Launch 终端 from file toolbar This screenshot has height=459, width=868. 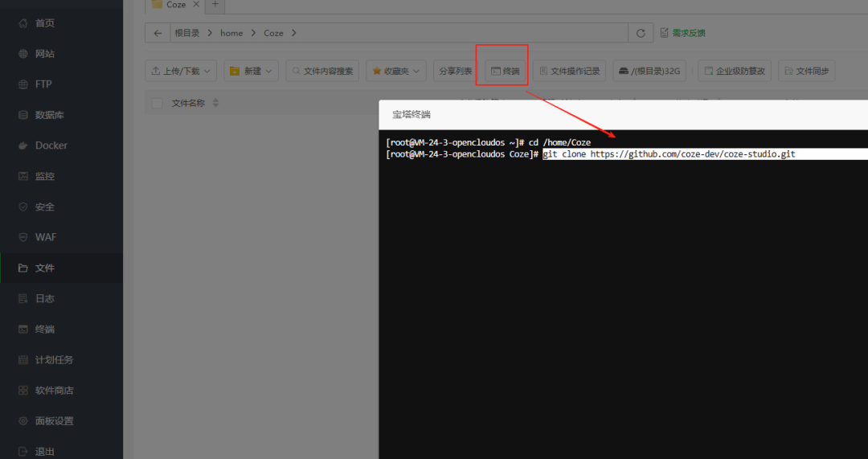click(x=506, y=71)
